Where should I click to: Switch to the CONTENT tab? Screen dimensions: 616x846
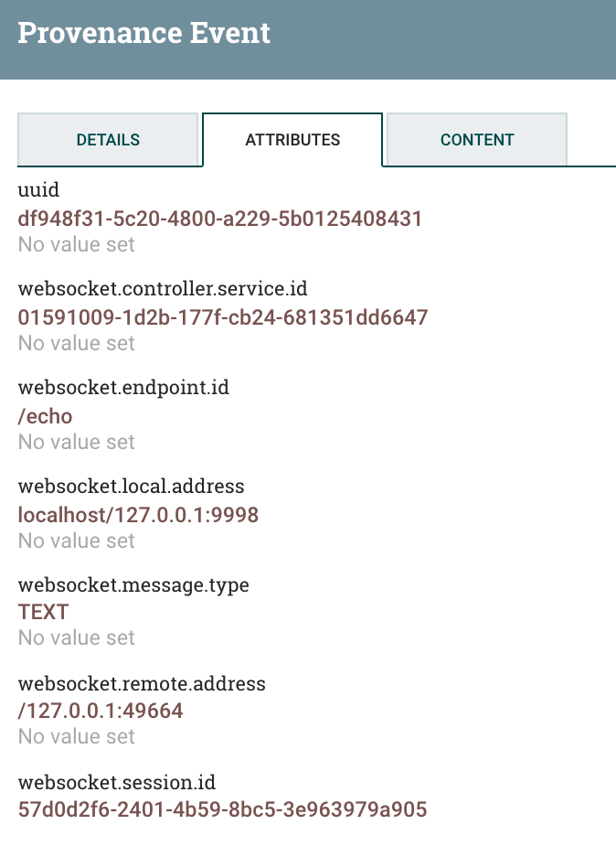pyautogui.click(x=476, y=140)
